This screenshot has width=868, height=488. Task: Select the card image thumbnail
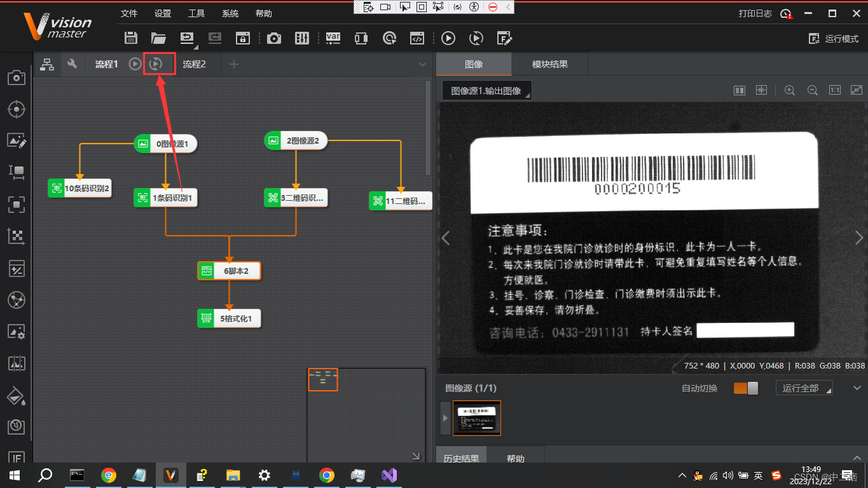point(476,417)
